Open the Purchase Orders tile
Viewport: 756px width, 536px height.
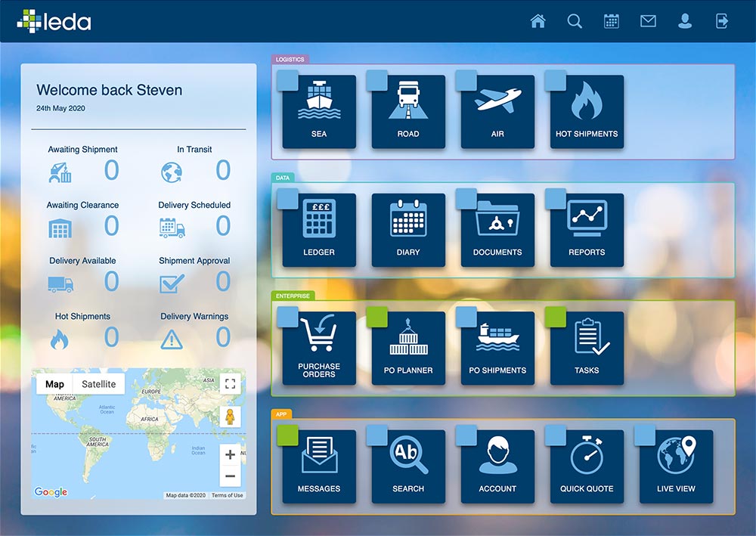(x=319, y=349)
